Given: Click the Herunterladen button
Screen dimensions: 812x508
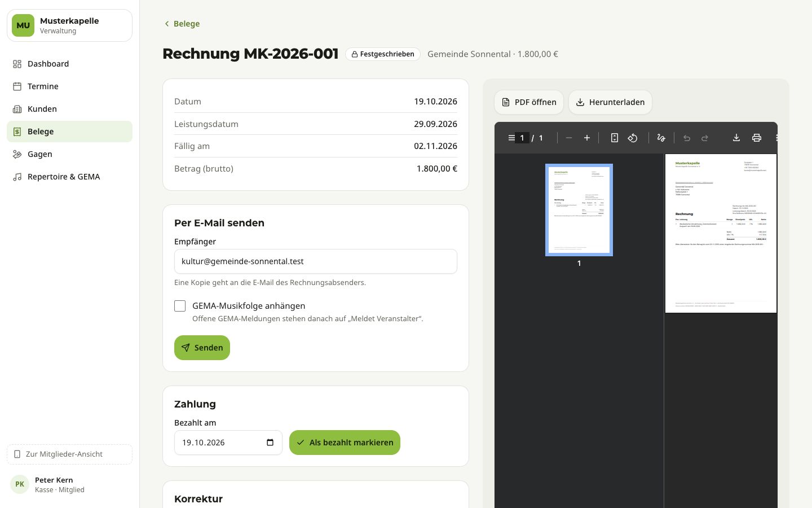Looking at the screenshot, I should (610, 102).
